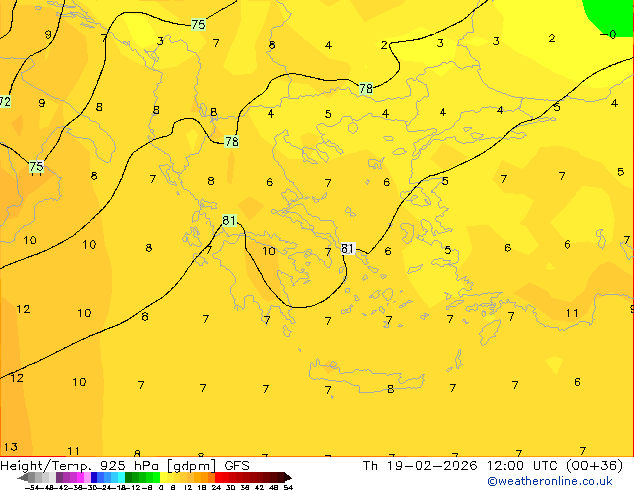Image resolution: width=634 pixels, height=490 pixels.
Task: Click the '54' label at legend's right end
Action: (287, 487)
